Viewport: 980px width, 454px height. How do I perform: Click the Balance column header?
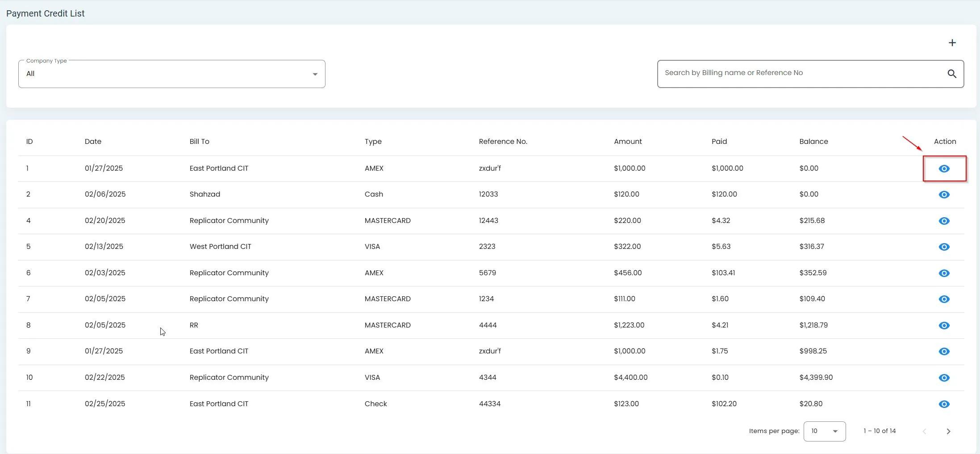(813, 142)
